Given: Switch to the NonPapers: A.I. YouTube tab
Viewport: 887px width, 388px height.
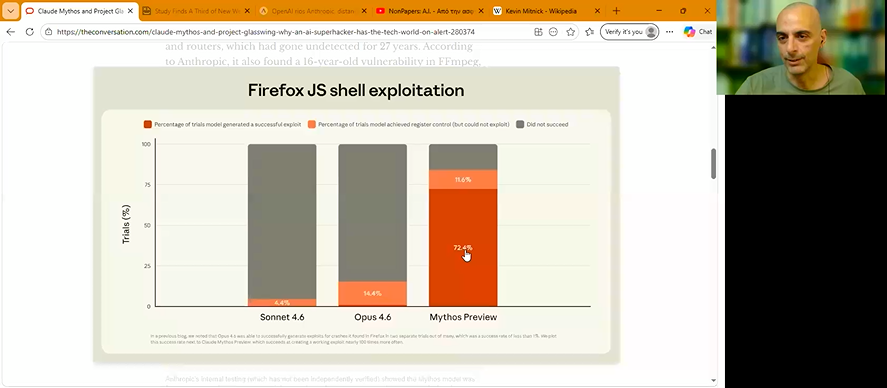Looking at the screenshot, I should 430,11.
